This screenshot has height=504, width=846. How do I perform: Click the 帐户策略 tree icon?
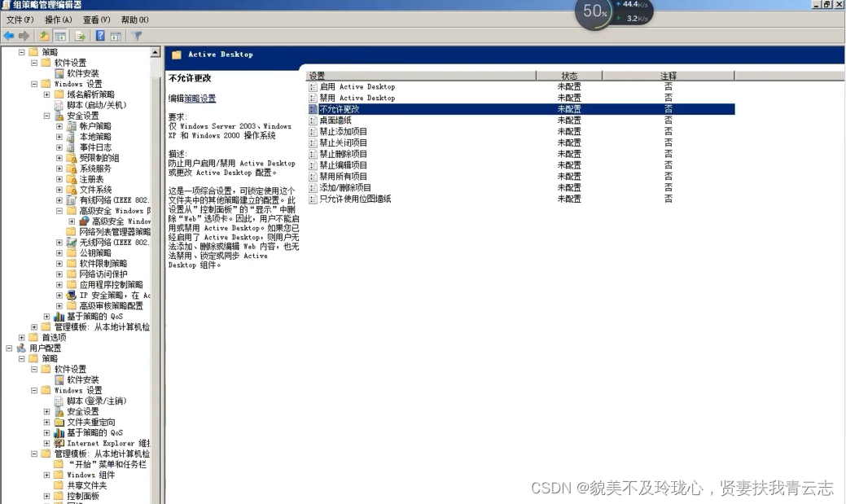pos(71,126)
